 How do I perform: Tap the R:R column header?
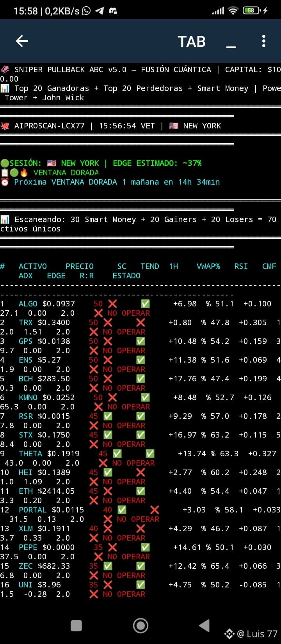coord(87,276)
